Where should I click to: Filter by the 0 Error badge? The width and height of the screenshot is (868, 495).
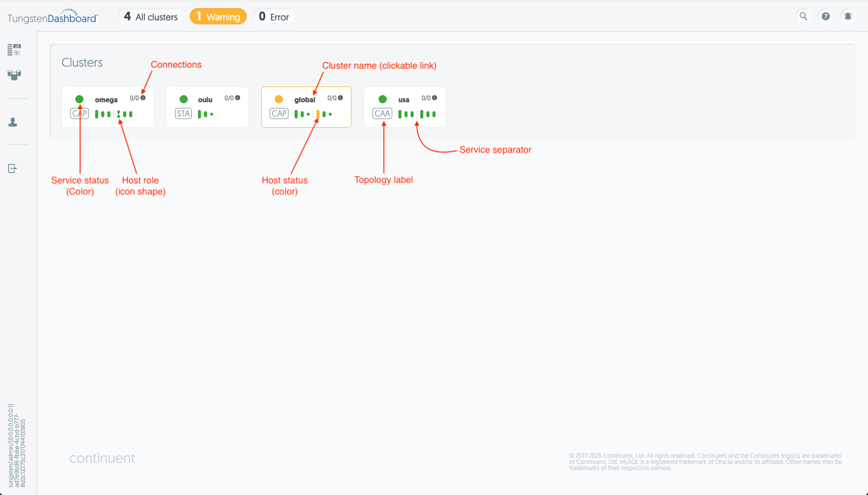(274, 17)
